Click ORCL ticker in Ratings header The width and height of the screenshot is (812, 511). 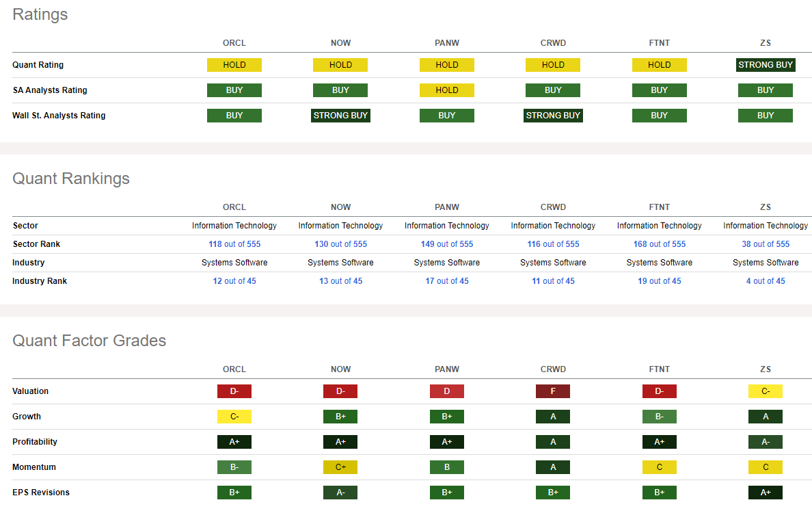tap(234, 43)
